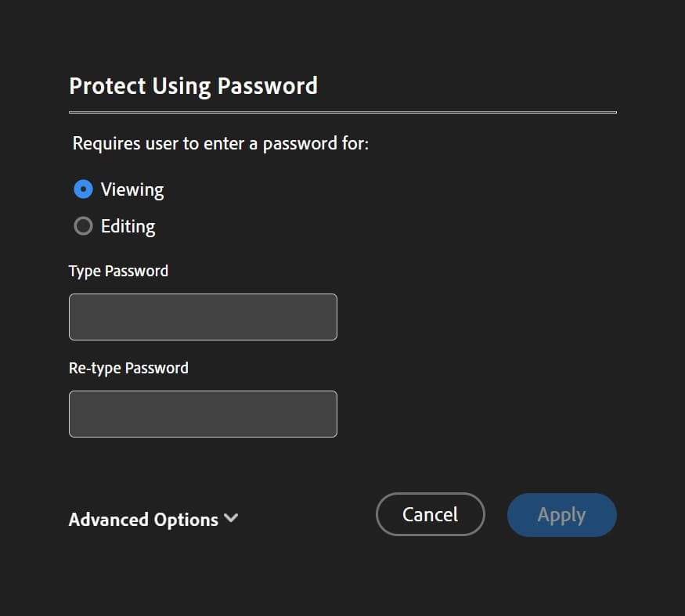Click the "Type Password" field label
Viewport: 685px width, 616px height.
(x=118, y=271)
